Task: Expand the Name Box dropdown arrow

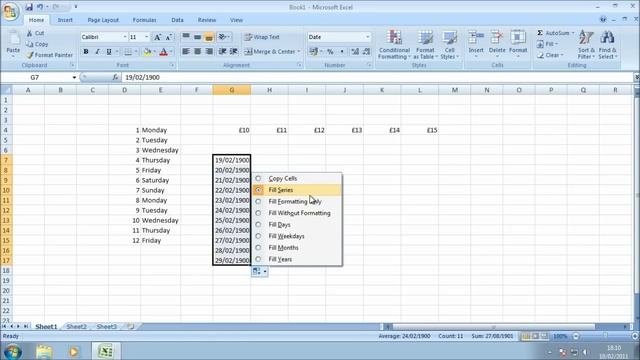Action: (74, 77)
